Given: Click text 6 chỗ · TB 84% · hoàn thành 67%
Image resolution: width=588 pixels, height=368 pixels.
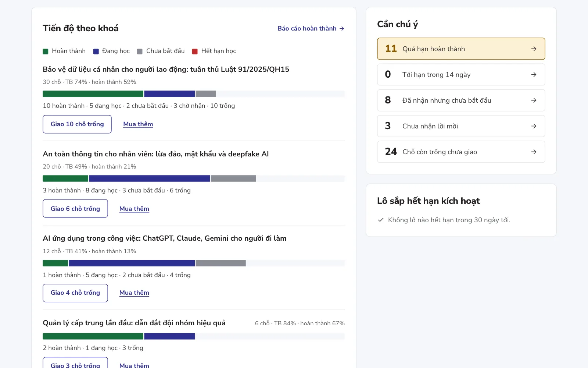Looking at the screenshot, I should [x=300, y=323].
